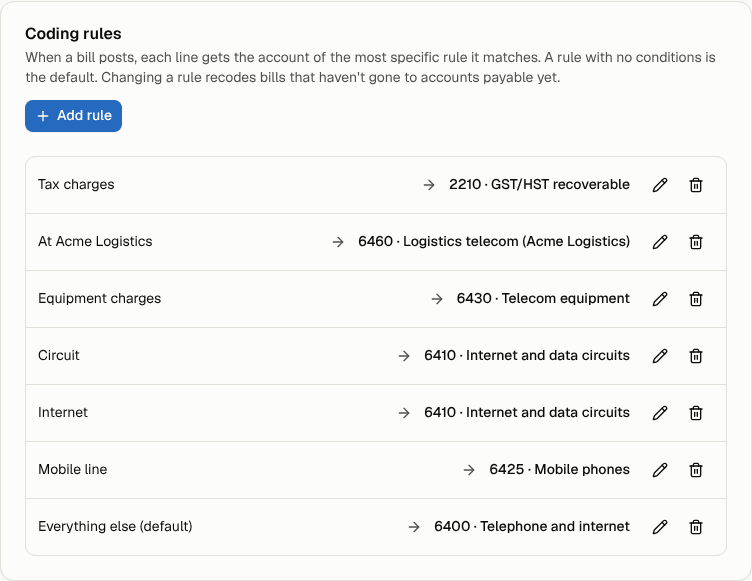Viewport: 752px width, 581px height.
Task: Click account 6430 · Telecom equipment
Action: pos(543,298)
